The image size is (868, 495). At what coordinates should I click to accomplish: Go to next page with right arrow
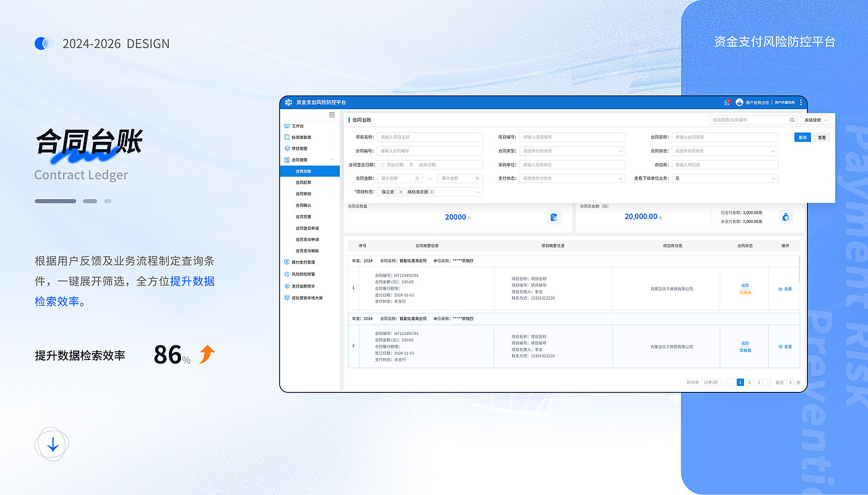tap(768, 382)
